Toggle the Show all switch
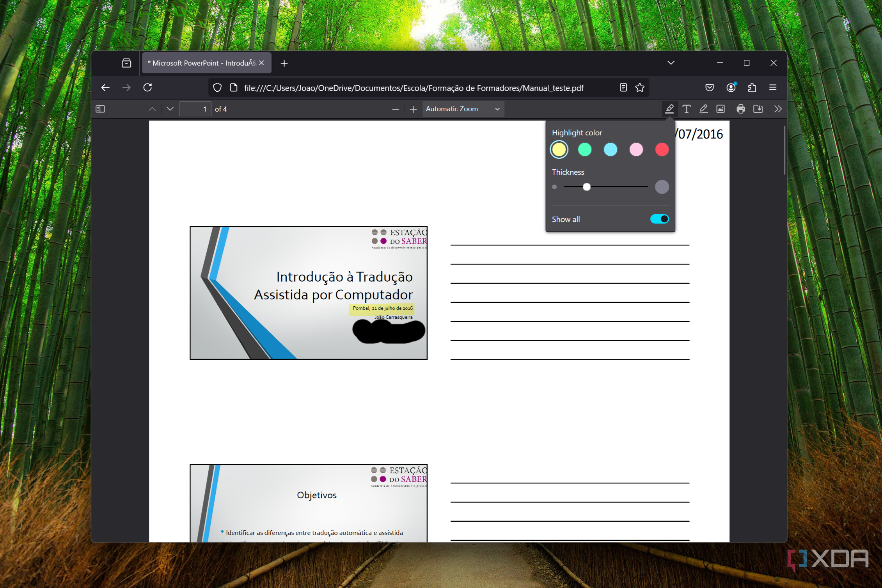882x588 pixels. coord(659,219)
